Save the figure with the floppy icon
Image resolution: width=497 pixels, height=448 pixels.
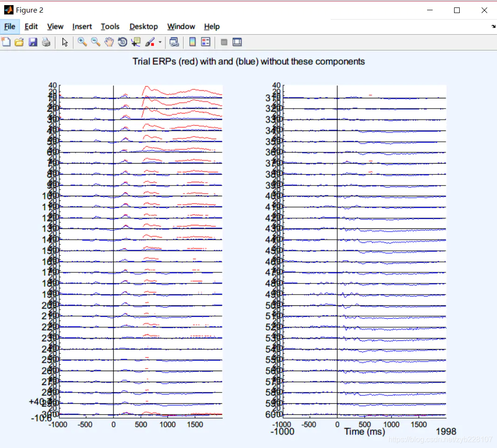point(33,42)
